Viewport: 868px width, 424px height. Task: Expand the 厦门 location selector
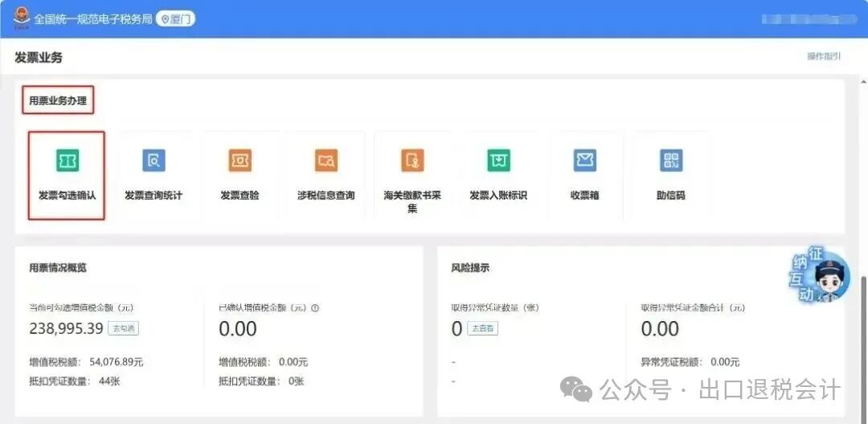175,19
